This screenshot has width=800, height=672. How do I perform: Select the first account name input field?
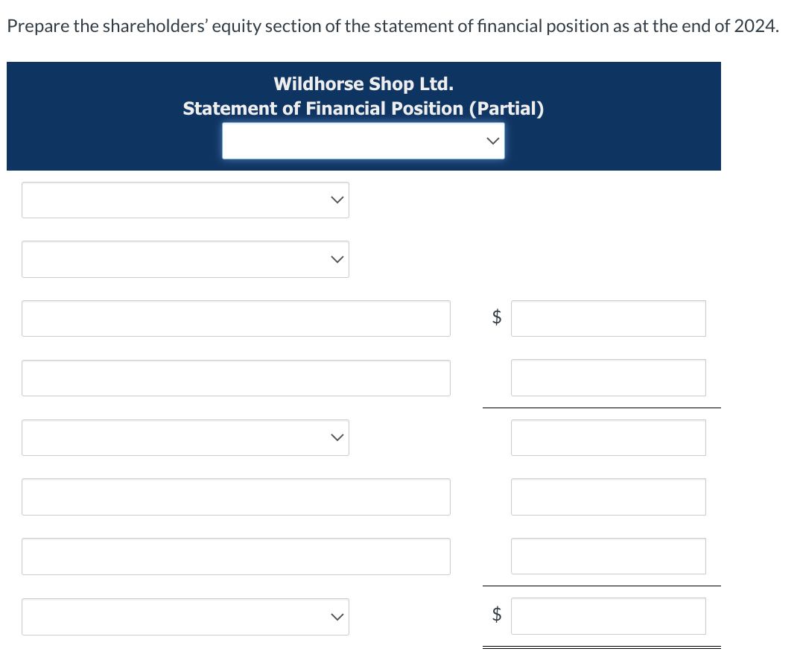click(236, 318)
